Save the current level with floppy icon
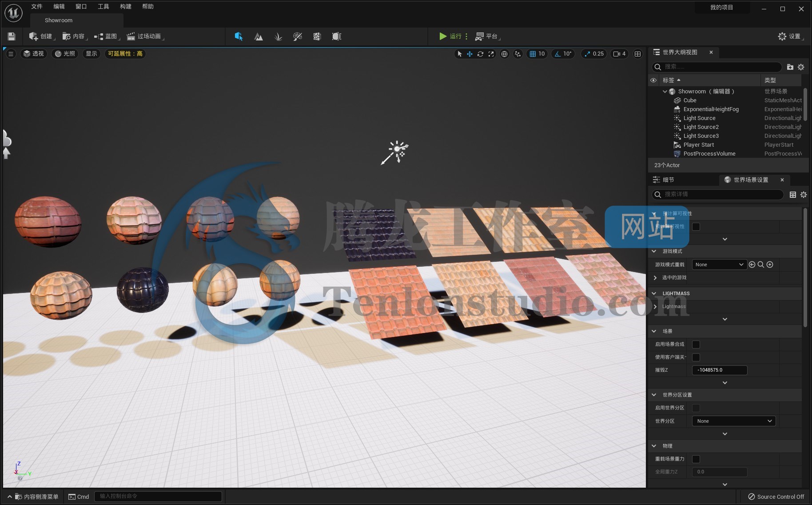Screen dimensions: 812x505 coord(12,36)
